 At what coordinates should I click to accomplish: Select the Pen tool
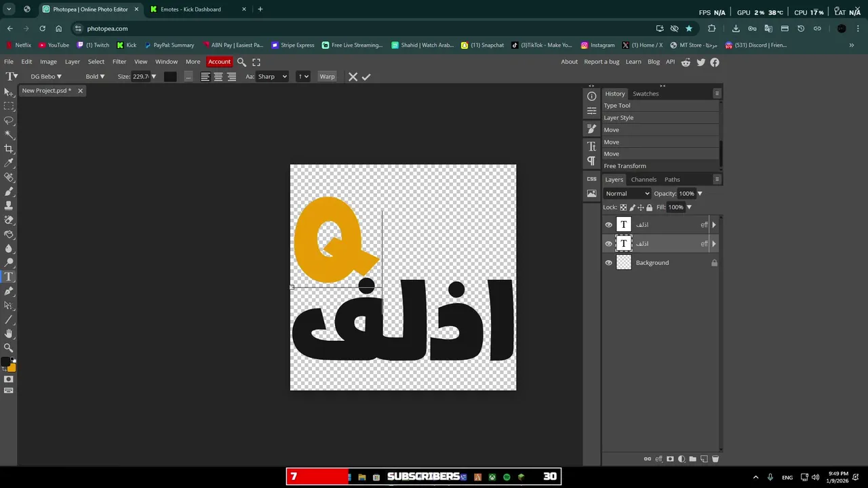(9, 291)
